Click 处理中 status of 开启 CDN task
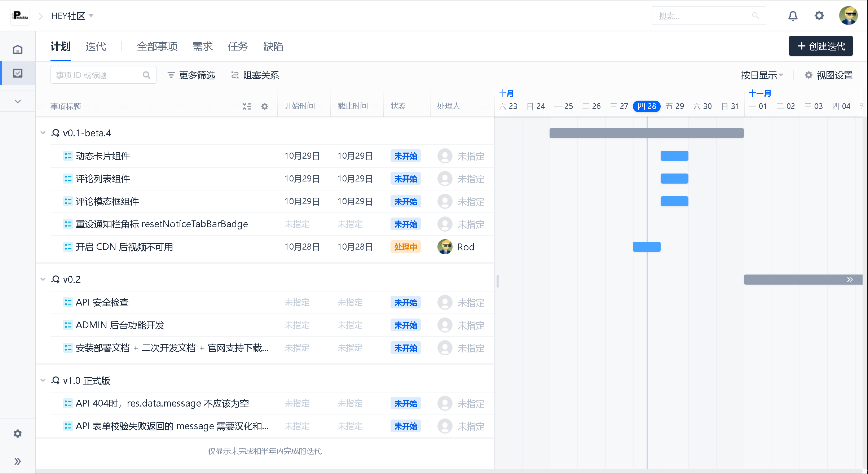The height and width of the screenshot is (474, 868). (405, 247)
